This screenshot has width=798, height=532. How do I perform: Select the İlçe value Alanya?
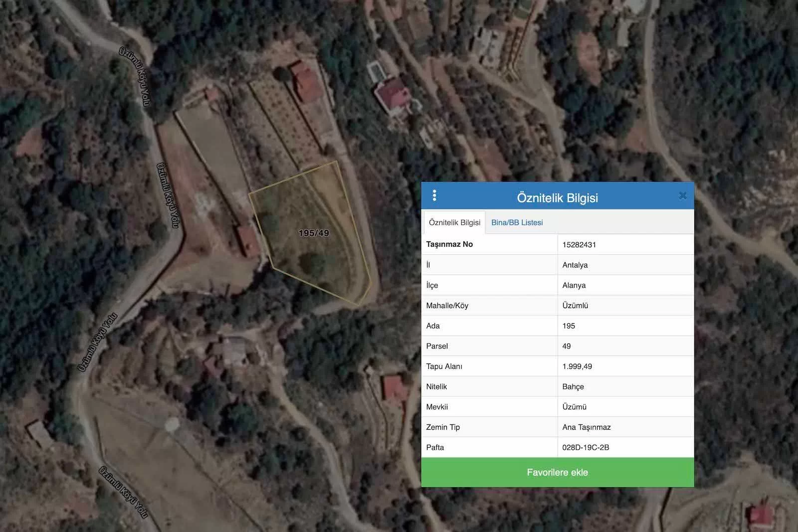pyautogui.click(x=574, y=286)
